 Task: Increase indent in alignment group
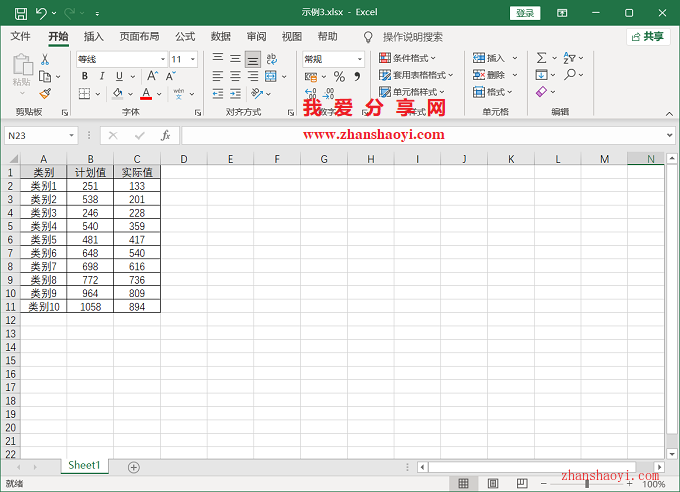click(235, 93)
